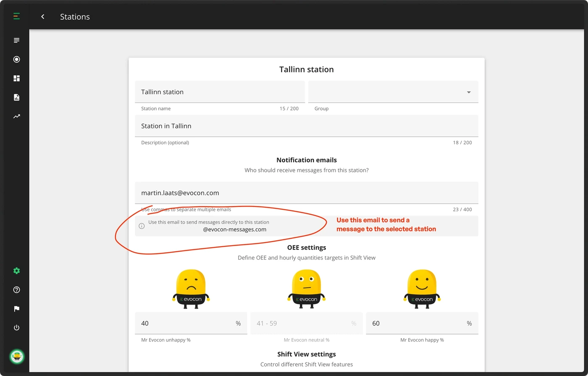
Task: Click the Shift View settings heading
Action: coord(307,354)
